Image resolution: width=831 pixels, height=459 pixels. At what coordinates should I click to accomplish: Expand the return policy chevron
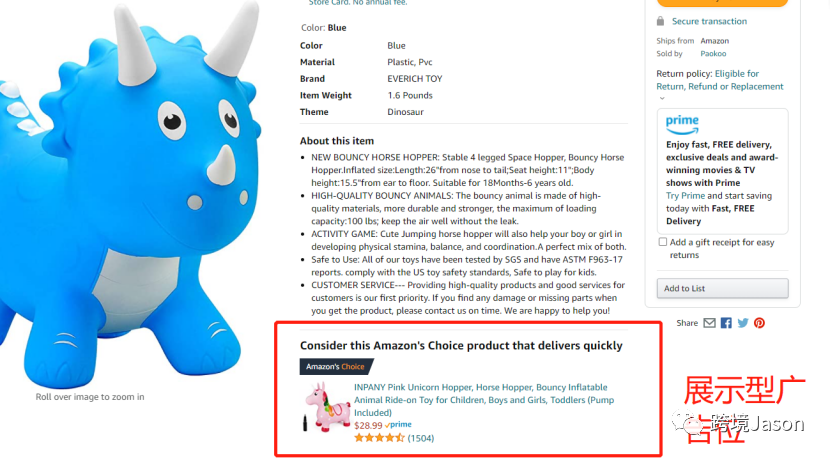(661, 98)
